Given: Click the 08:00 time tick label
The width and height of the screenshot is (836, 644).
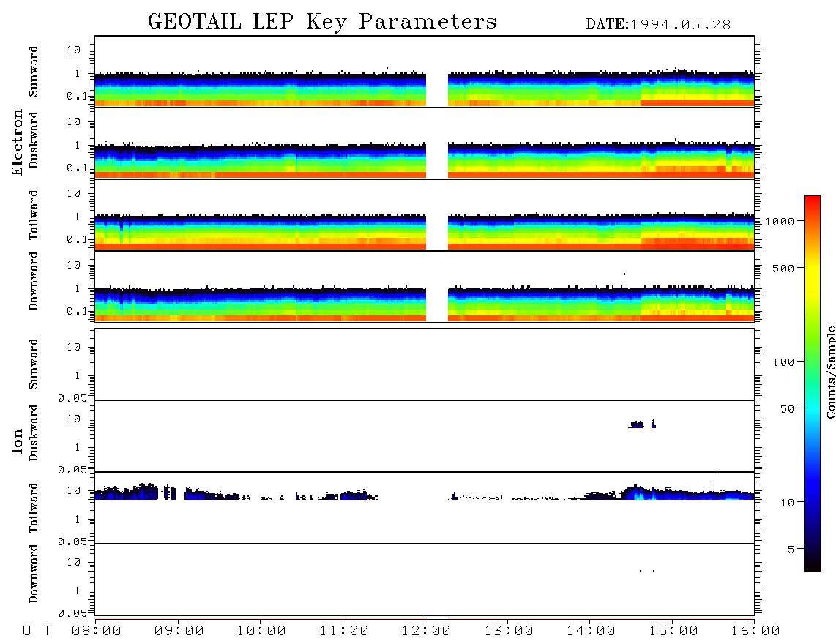Looking at the screenshot, I should [x=97, y=631].
